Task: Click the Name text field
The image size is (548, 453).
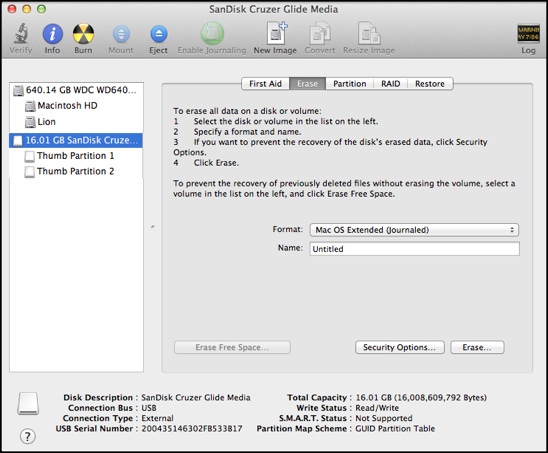Action: pos(414,249)
